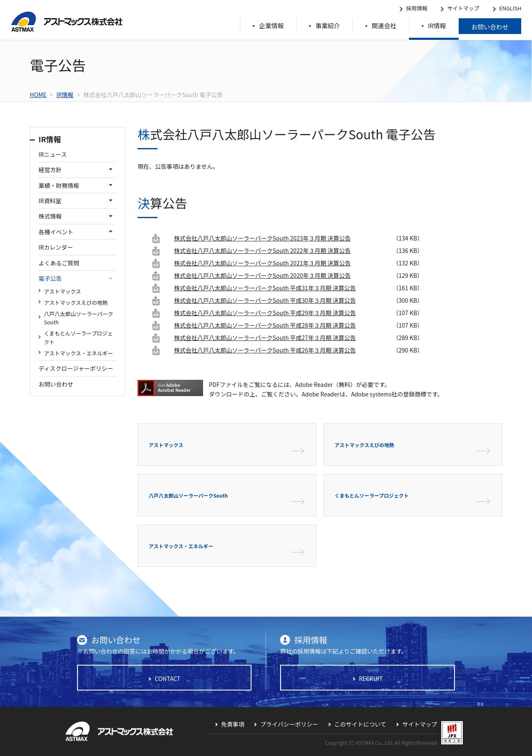Follow the HOME breadcrumb link
The image size is (532, 756).
[x=38, y=95]
